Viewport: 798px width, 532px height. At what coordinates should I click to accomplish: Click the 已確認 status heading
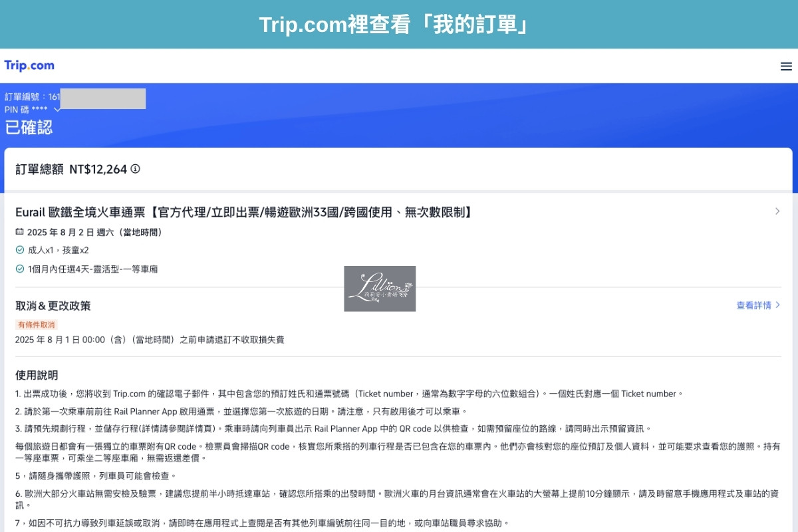pos(29,127)
